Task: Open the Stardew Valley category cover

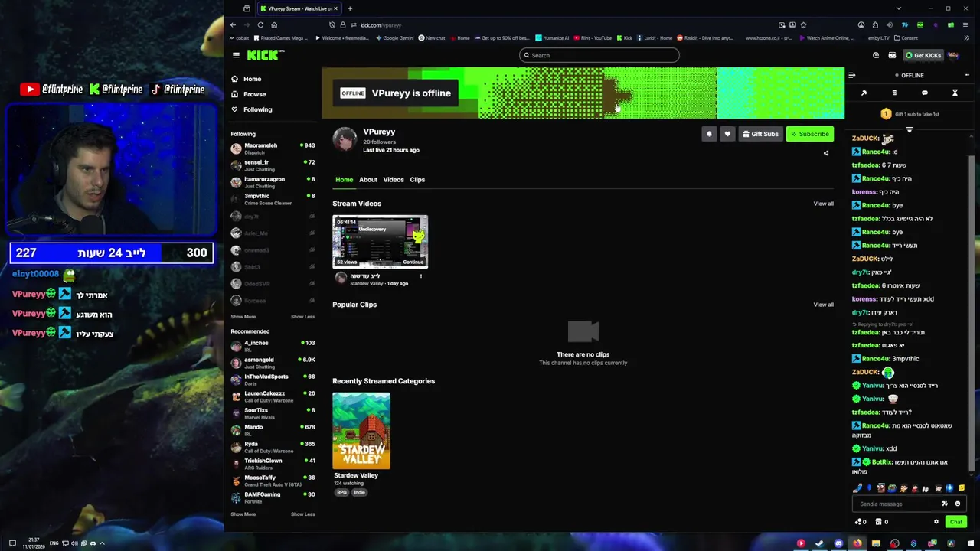Action: click(361, 431)
